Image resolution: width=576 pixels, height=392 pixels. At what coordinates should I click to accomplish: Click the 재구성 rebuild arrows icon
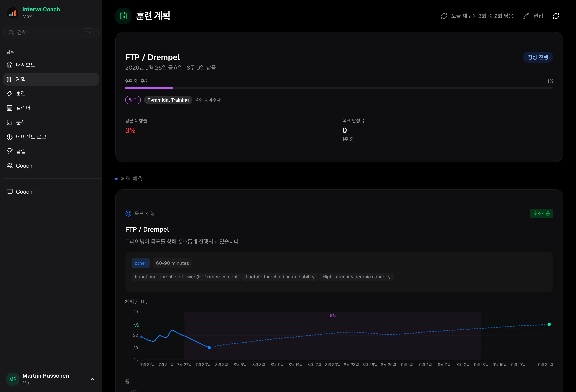444,16
